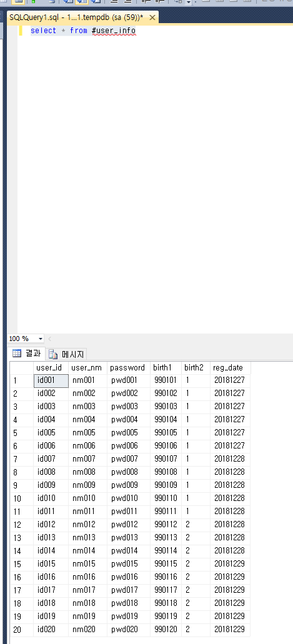Image resolution: width=293 pixels, height=644 pixels.
Task: Select row header number 20
Action: (x=21, y=630)
